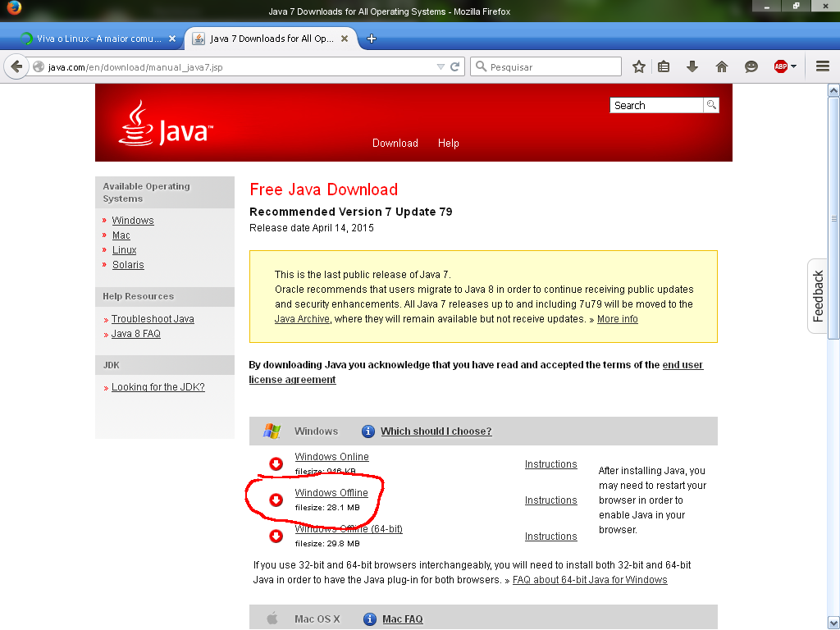Download via the Windows Offline link

click(x=331, y=492)
